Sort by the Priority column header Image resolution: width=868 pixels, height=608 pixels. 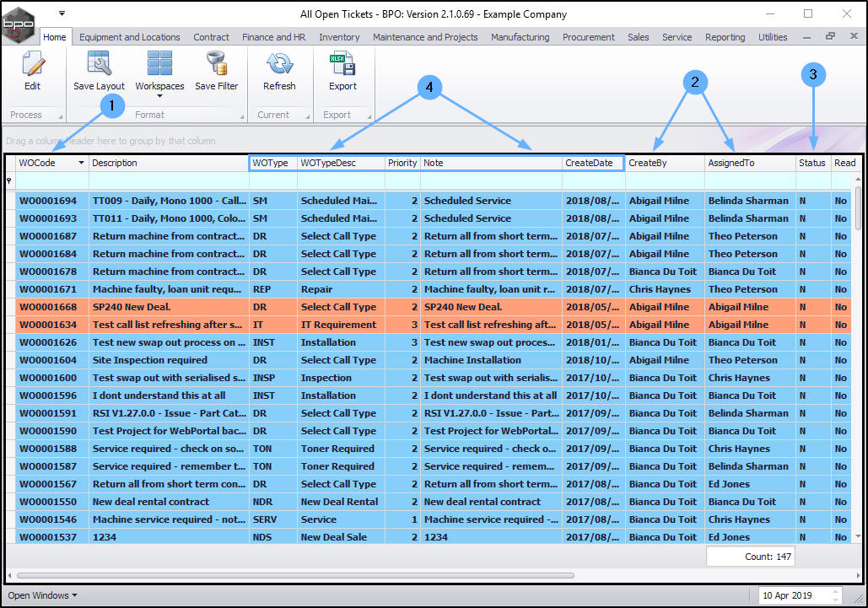coord(402,163)
